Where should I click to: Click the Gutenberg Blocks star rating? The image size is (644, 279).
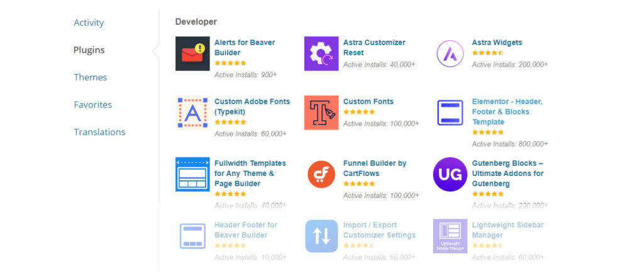point(488,194)
